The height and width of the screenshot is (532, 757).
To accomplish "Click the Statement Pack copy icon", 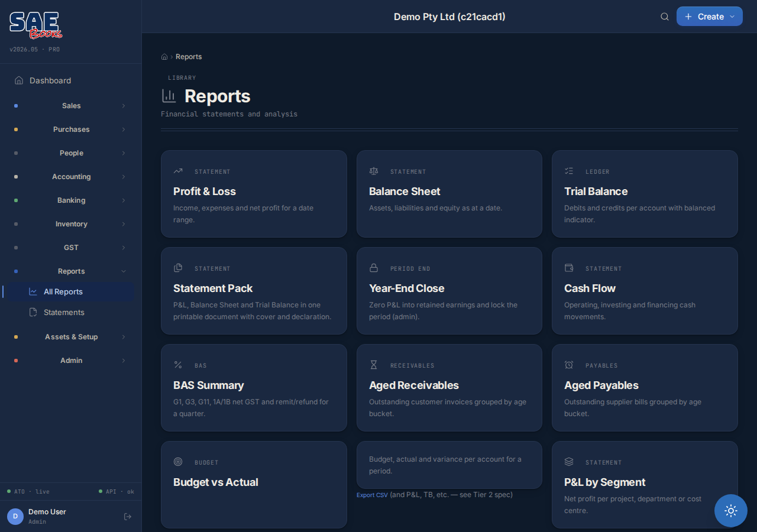I will [178, 268].
